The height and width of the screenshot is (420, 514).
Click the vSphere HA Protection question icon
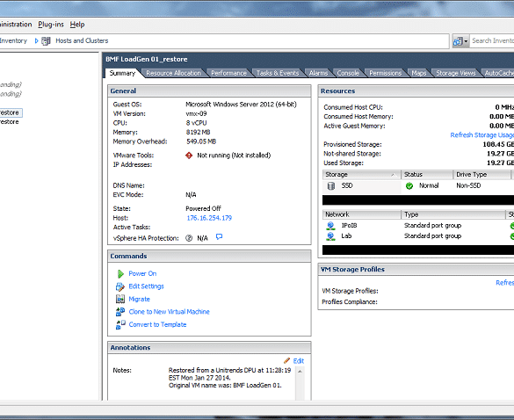(x=189, y=238)
